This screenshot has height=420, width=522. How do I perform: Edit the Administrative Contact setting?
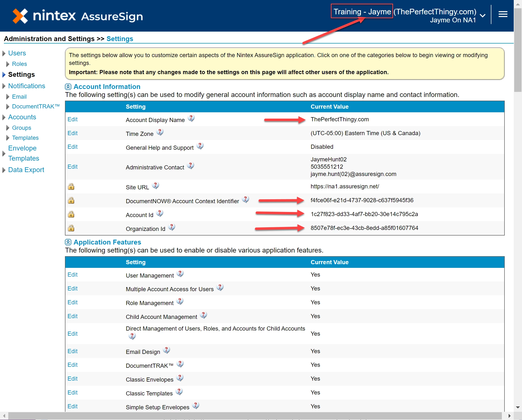click(72, 167)
